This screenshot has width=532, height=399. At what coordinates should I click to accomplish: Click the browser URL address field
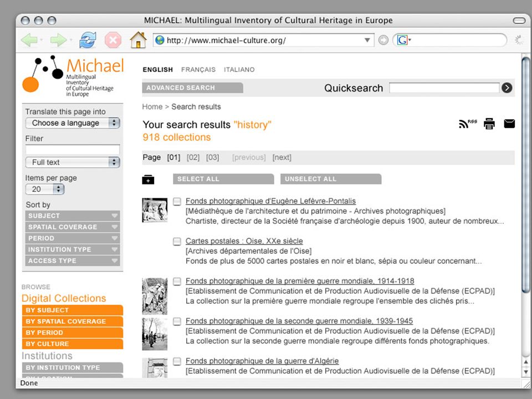[x=264, y=40]
